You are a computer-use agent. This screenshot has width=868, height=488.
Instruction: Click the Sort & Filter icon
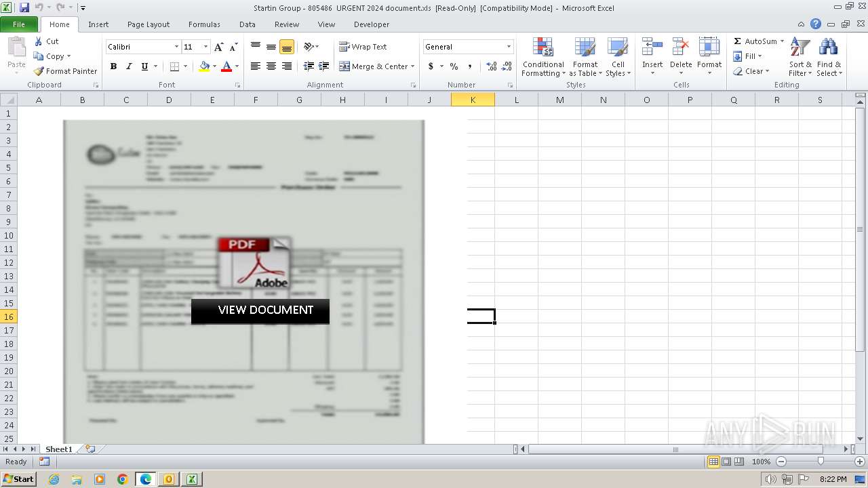coord(800,48)
